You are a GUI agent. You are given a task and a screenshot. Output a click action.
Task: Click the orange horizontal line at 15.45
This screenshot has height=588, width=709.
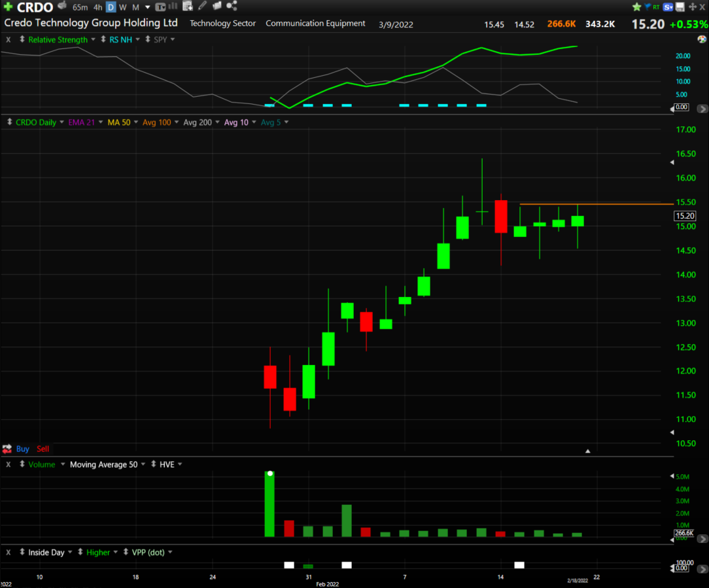click(597, 204)
